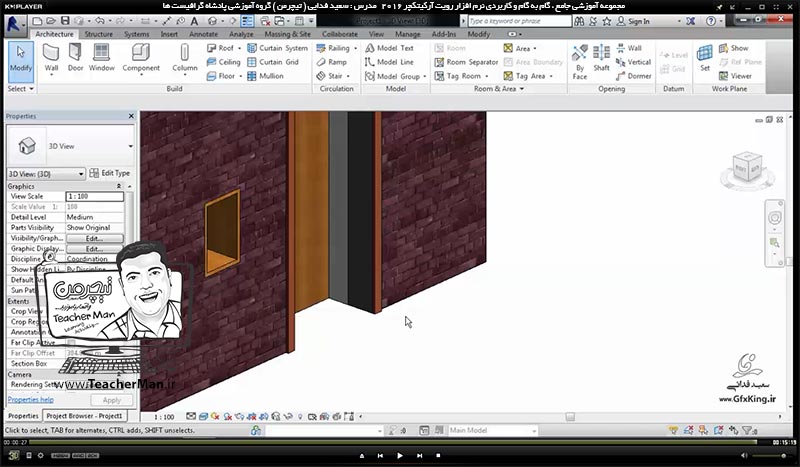The width and height of the screenshot is (800, 467).
Task: Select the Wall tool
Action: (51, 59)
